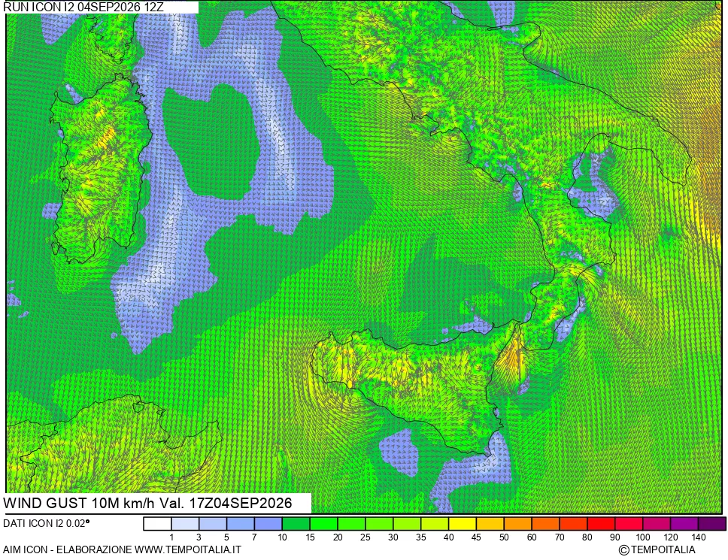Click legend swatch between 20 and 25
728x560 pixels.
click(351, 524)
